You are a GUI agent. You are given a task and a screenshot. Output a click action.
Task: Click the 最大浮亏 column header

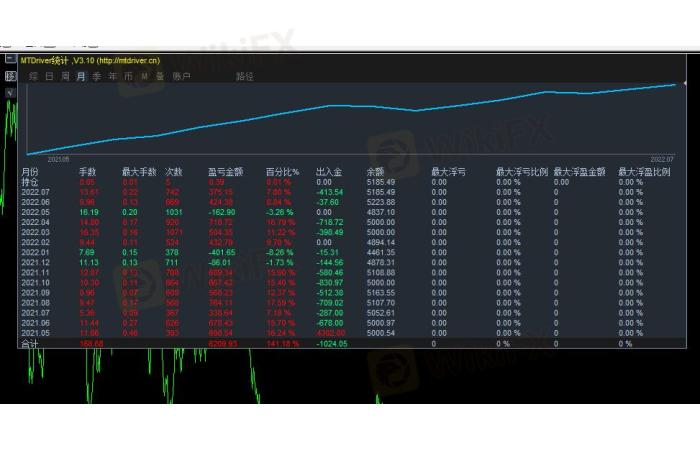pos(446,172)
